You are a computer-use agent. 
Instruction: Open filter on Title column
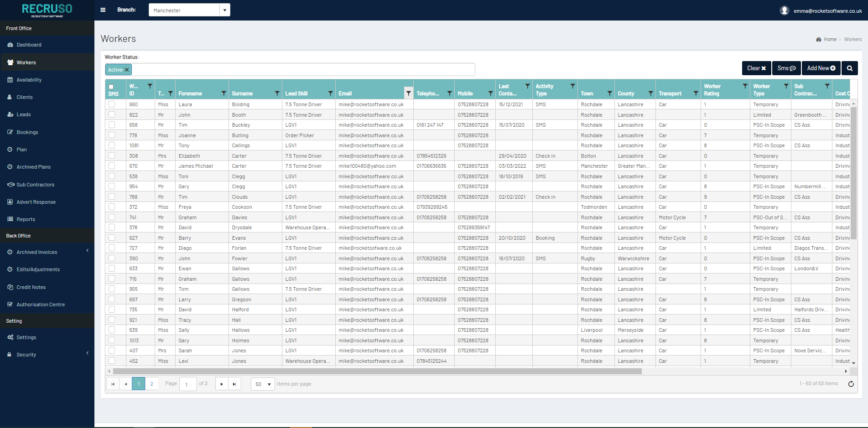(x=170, y=93)
